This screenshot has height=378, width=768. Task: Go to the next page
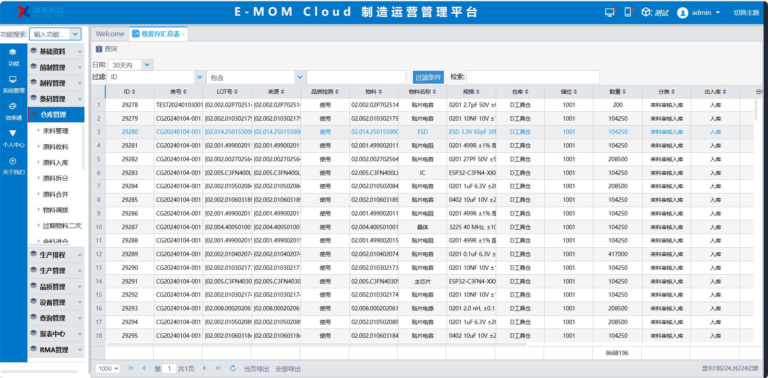[205, 368]
